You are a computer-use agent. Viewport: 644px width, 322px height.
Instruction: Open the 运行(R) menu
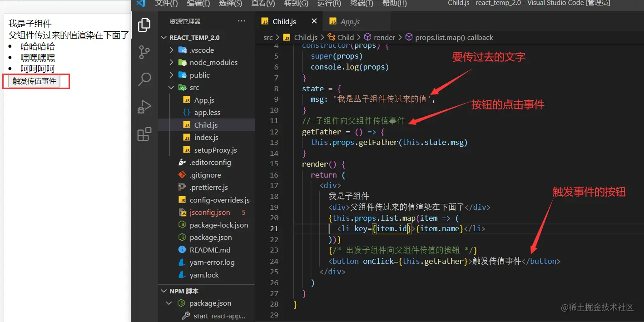[x=329, y=3]
